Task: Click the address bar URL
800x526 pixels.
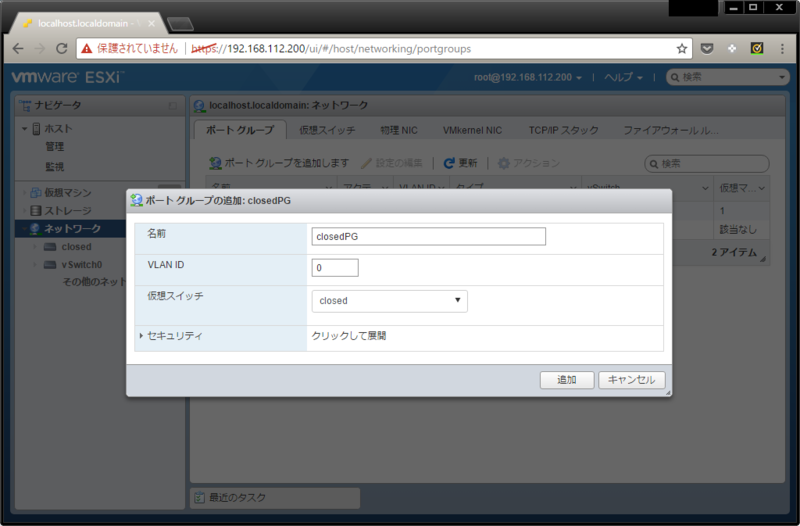Action: (331, 48)
